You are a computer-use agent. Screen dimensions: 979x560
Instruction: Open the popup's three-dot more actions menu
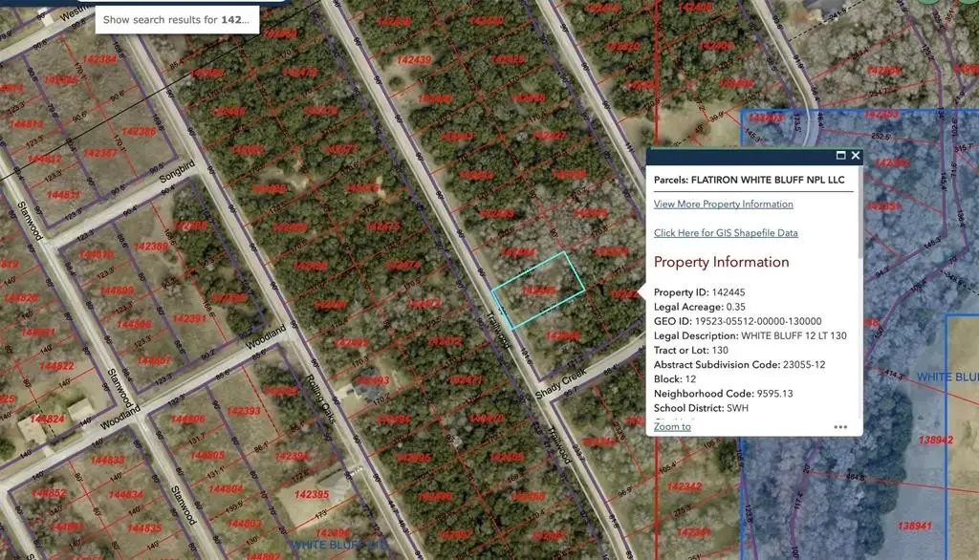pos(840,427)
